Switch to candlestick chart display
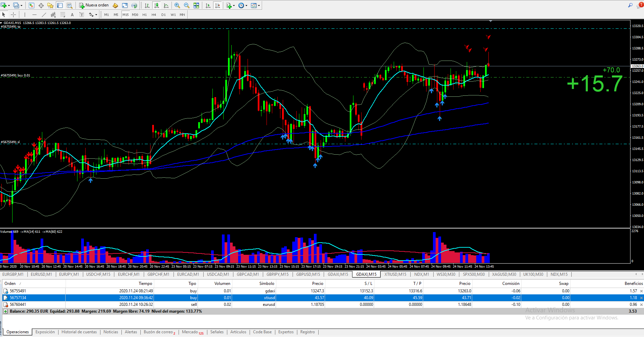 [157, 5]
